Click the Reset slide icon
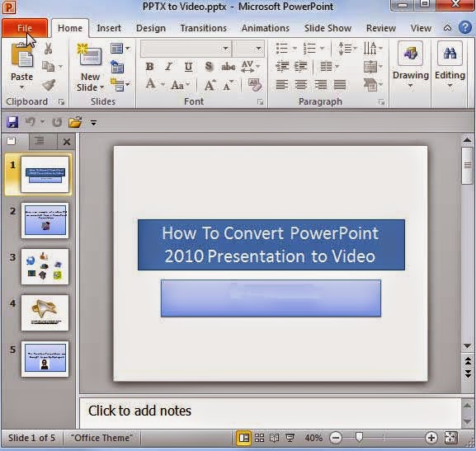 click(x=117, y=67)
